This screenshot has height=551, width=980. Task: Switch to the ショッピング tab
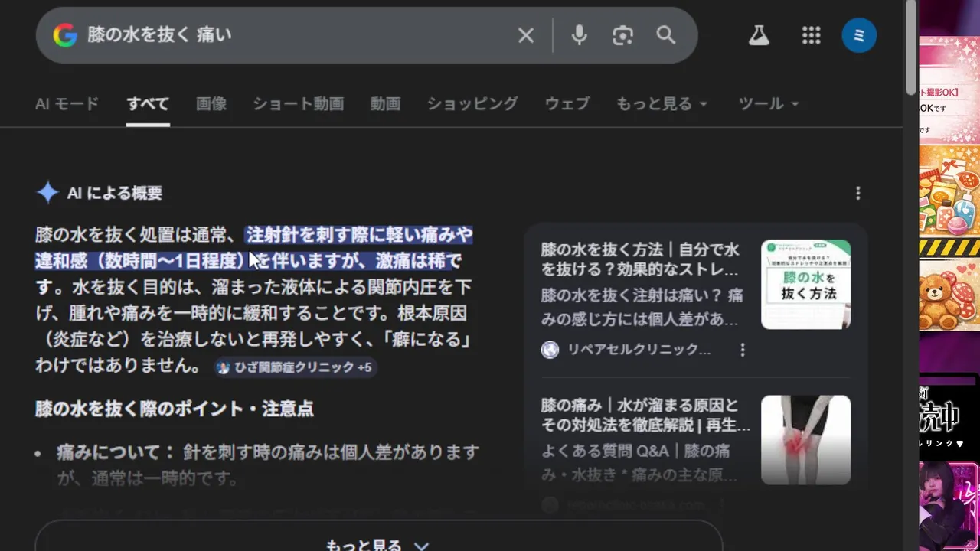tap(472, 103)
